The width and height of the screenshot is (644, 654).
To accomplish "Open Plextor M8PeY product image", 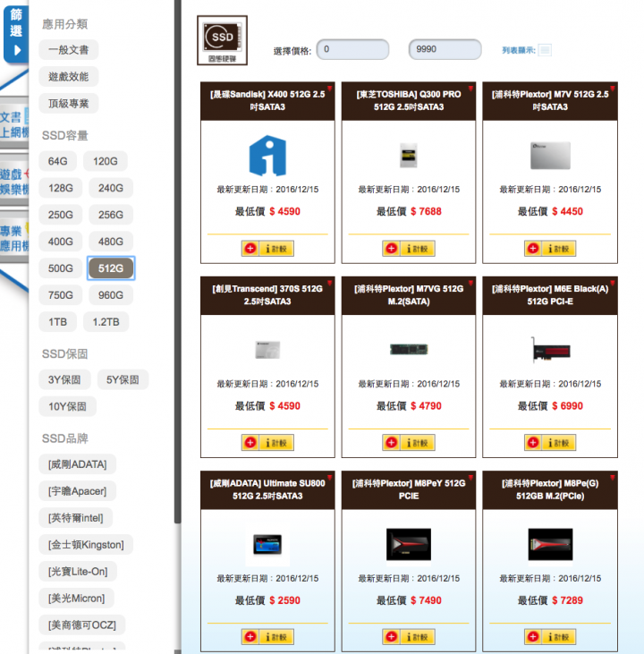I will tap(409, 544).
